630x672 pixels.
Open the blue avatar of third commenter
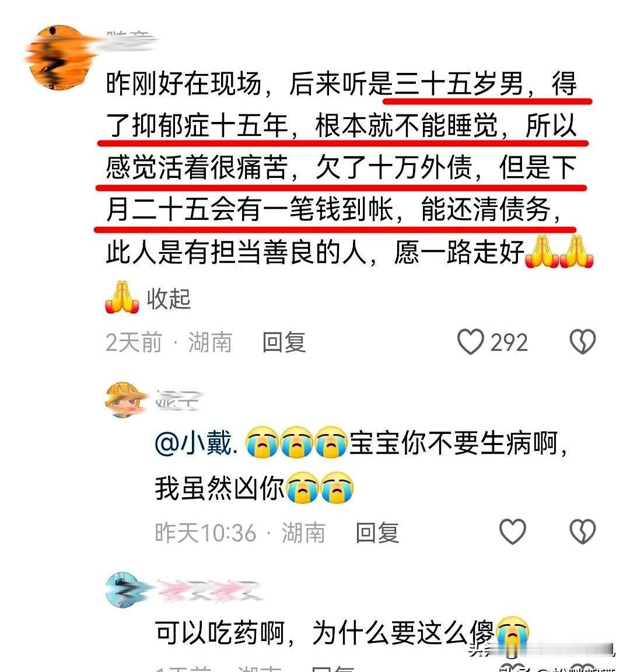coord(124,590)
